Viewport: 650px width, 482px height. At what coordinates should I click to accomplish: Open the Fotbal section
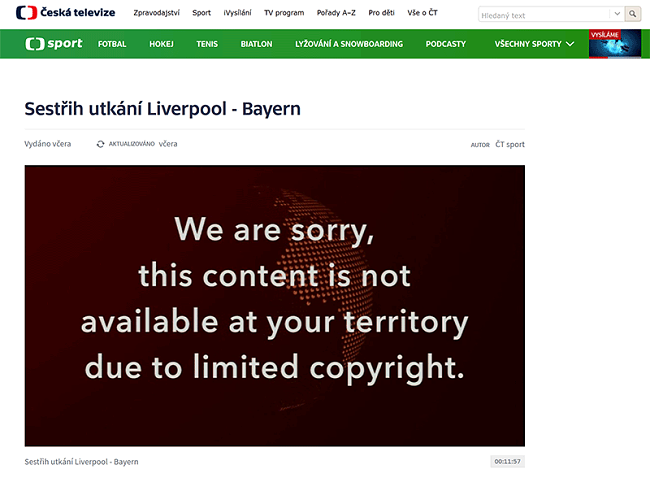pyautogui.click(x=112, y=44)
